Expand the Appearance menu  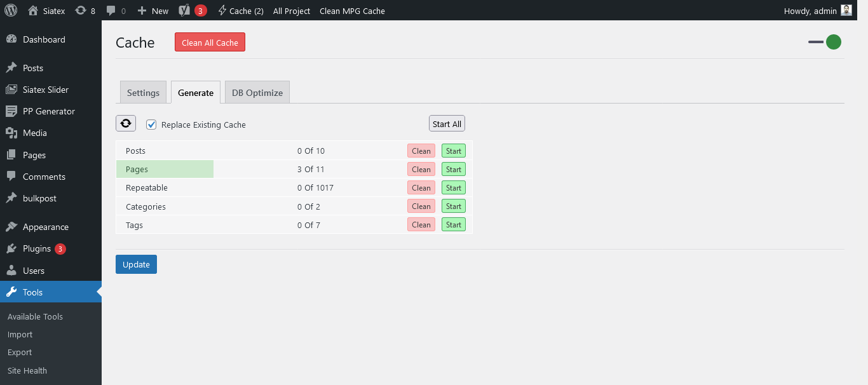click(x=46, y=226)
